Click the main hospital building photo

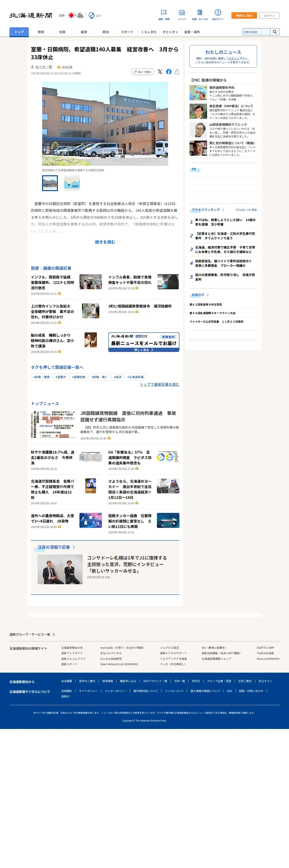(105, 124)
